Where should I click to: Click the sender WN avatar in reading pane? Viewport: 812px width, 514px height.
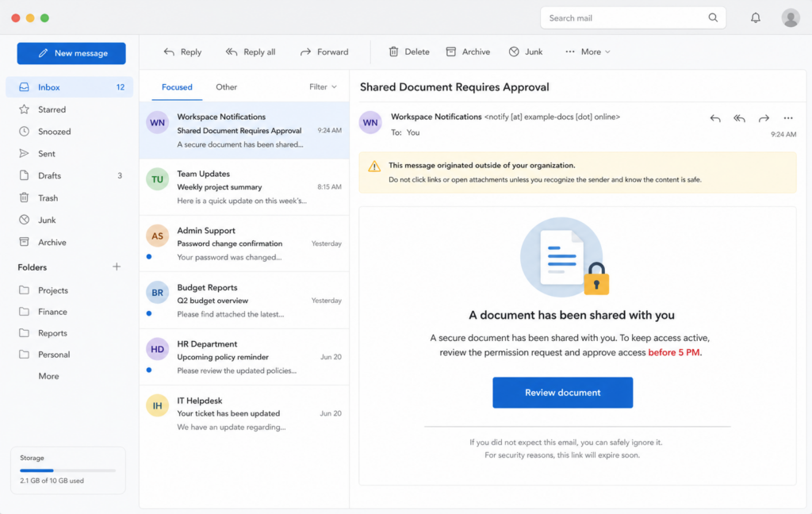coord(370,123)
